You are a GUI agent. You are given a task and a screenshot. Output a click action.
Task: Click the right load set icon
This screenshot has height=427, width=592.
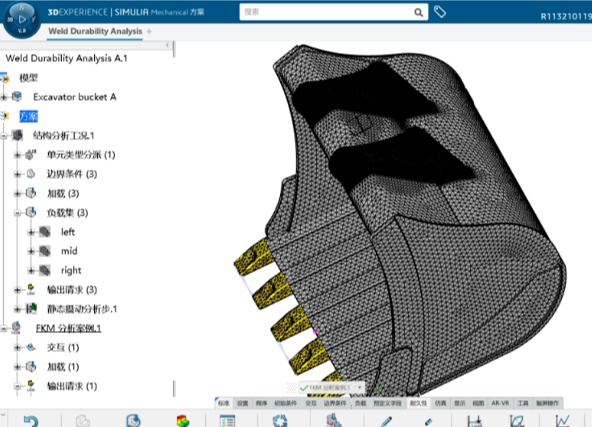pos(45,270)
